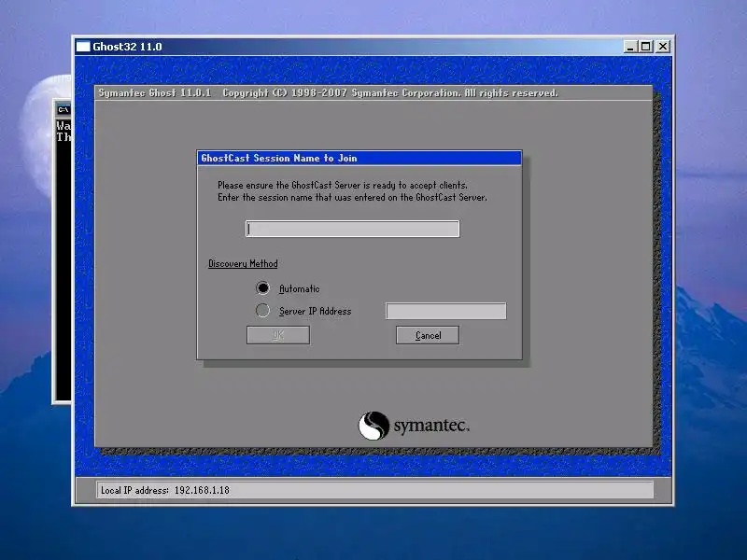Select the Server IP Address radio button
Viewport: 747px width, 560px height.
click(262, 311)
